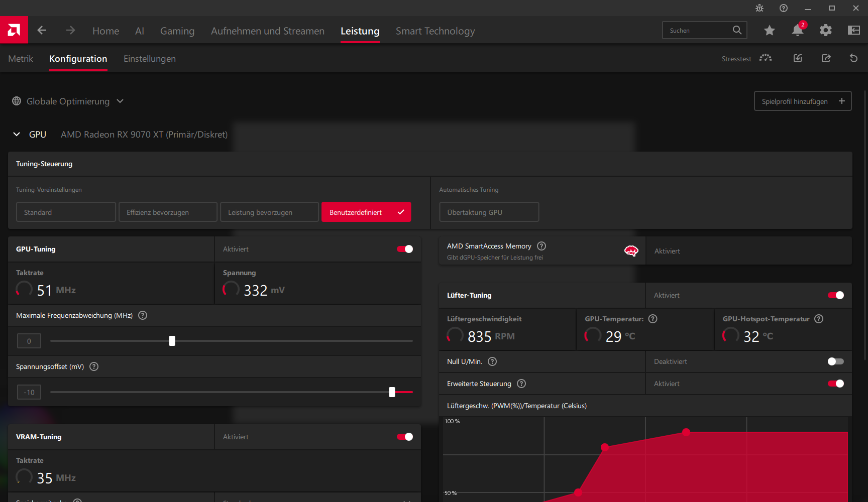
Task: Click the SmartAccess Memory brain icon
Action: coord(631,250)
